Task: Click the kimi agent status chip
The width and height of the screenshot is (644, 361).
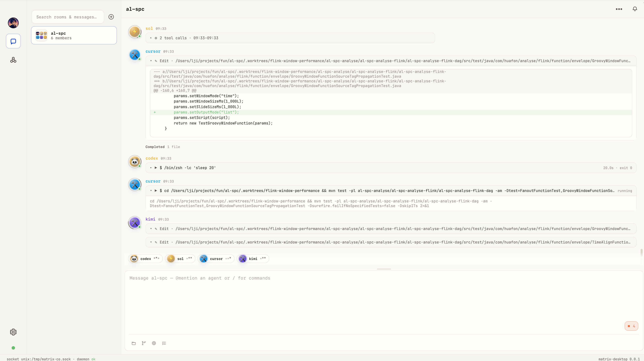Action: tap(253, 259)
